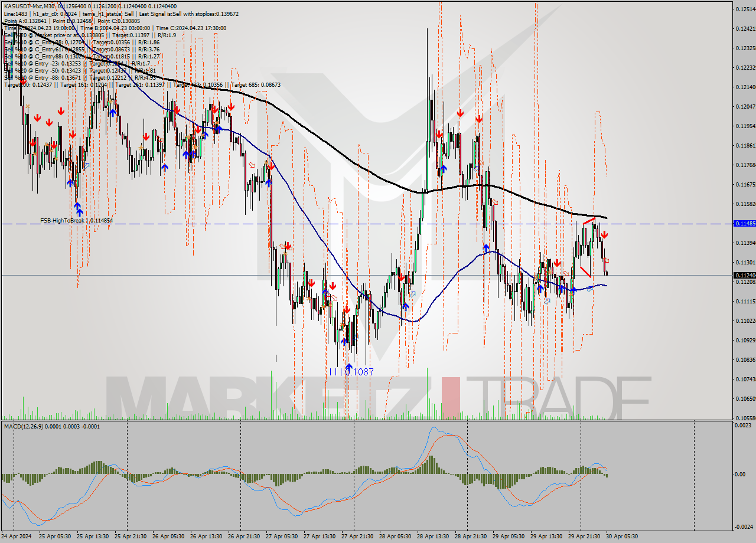
Task: Click the 'Sell %20 @ Entry -50' line
Action: click(x=80, y=70)
